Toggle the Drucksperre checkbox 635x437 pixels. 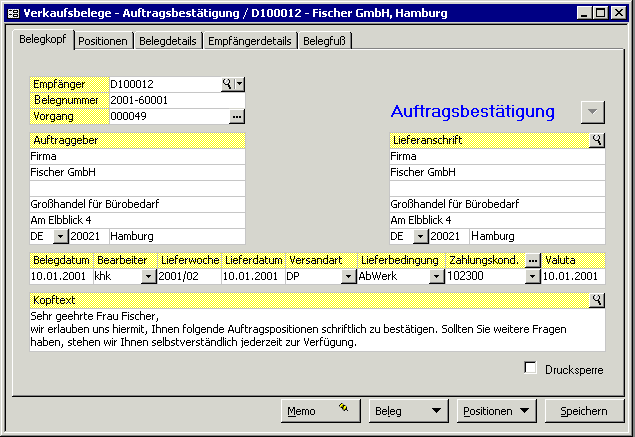coord(531,368)
